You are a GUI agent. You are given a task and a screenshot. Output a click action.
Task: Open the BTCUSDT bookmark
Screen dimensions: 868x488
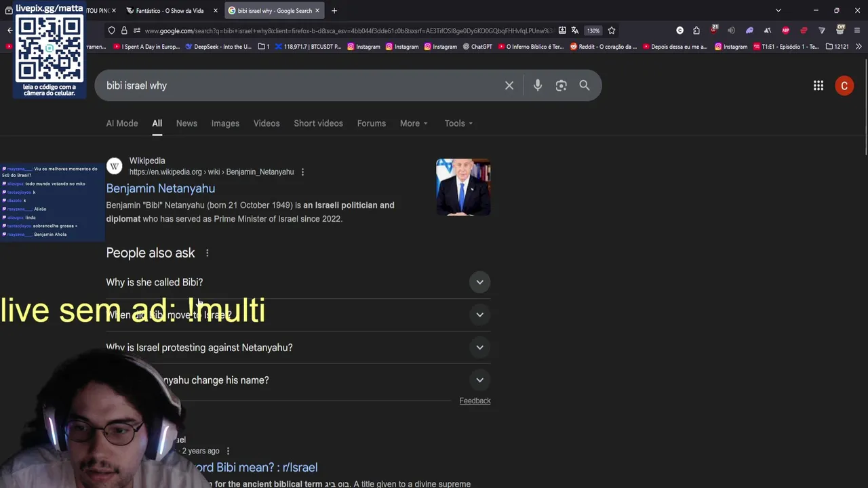pos(308,47)
